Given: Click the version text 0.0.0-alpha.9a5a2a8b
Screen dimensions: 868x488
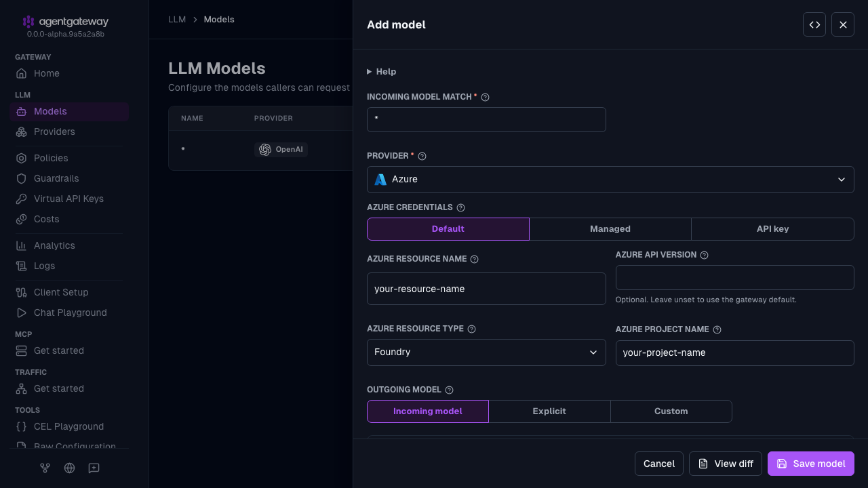Looking at the screenshot, I should coord(66,34).
